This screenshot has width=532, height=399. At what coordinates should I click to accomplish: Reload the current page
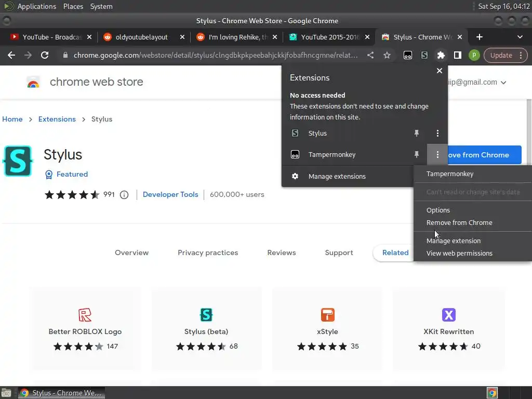point(45,55)
